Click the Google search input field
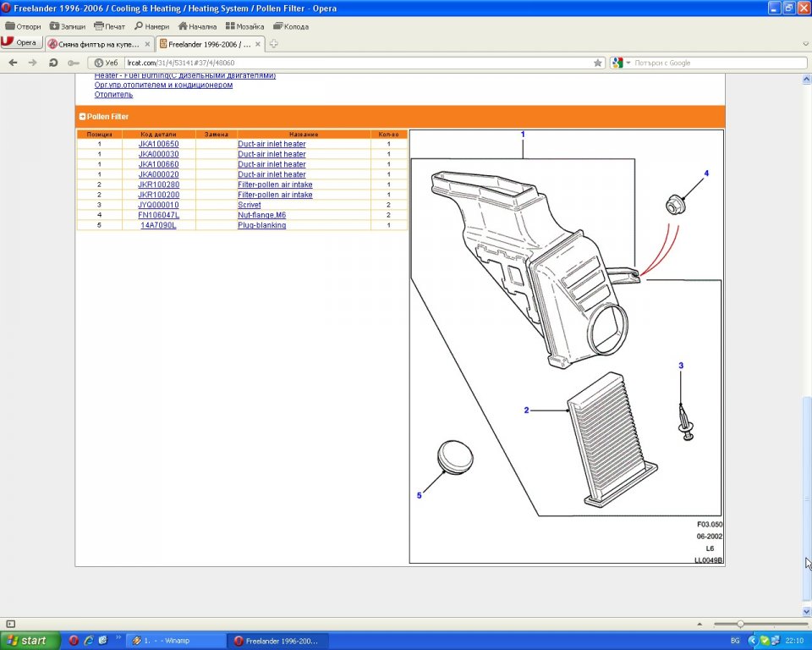 pyautogui.click(x=719, y=63)
